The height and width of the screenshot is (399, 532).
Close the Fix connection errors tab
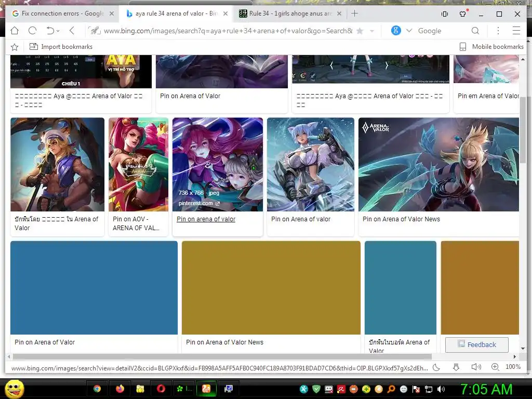112,14
